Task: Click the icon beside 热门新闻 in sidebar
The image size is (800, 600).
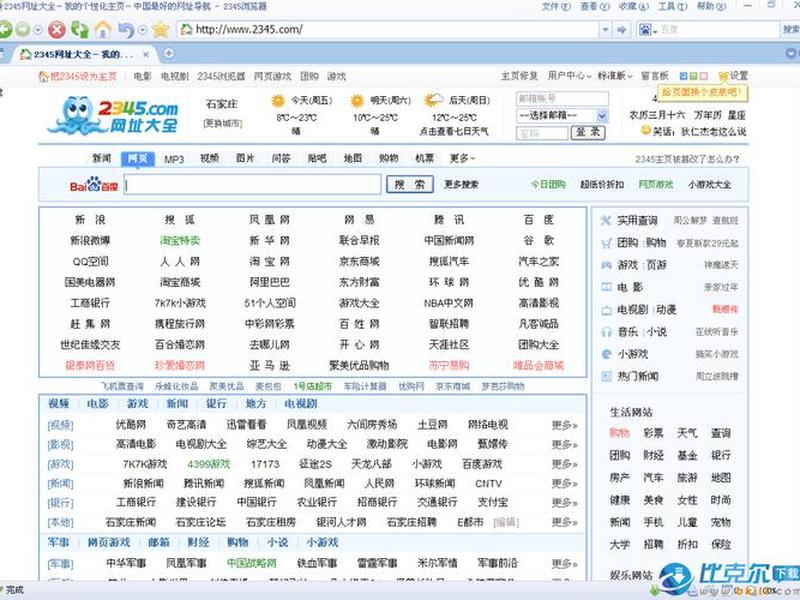Action: click(x=606, y=377)
